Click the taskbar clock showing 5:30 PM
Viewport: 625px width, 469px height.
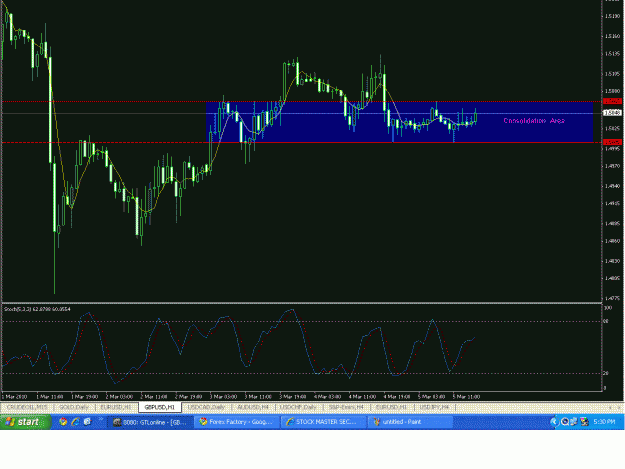point(604,422)
